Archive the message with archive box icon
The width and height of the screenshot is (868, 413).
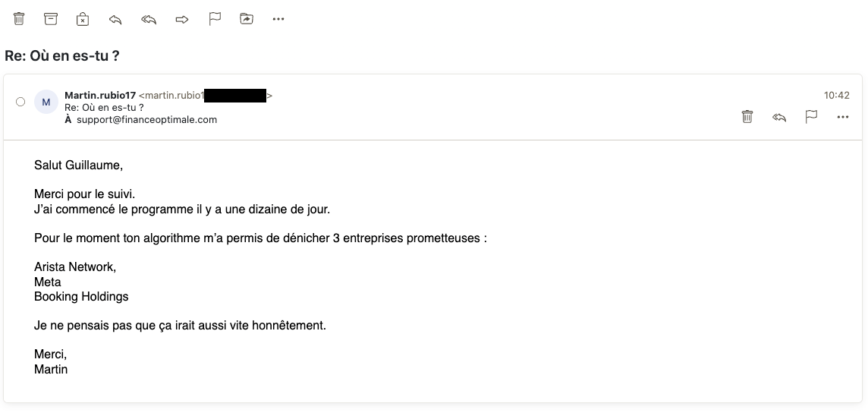50,19
